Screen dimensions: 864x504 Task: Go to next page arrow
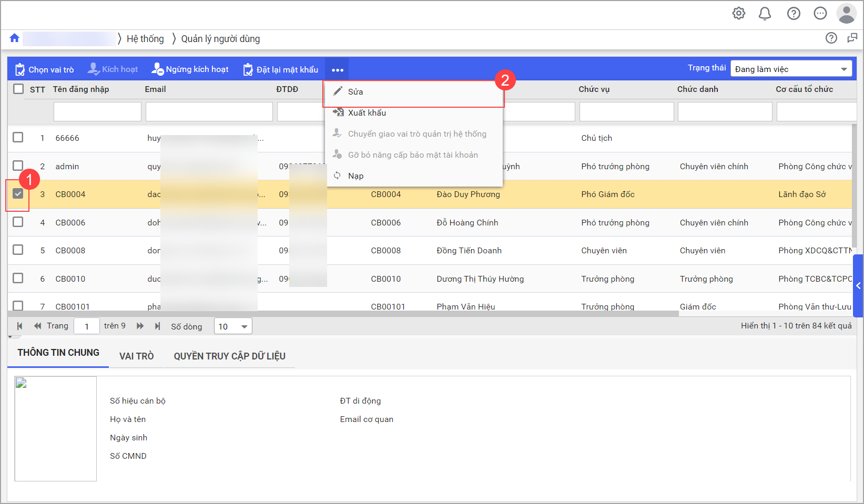(x=140, y=326)
